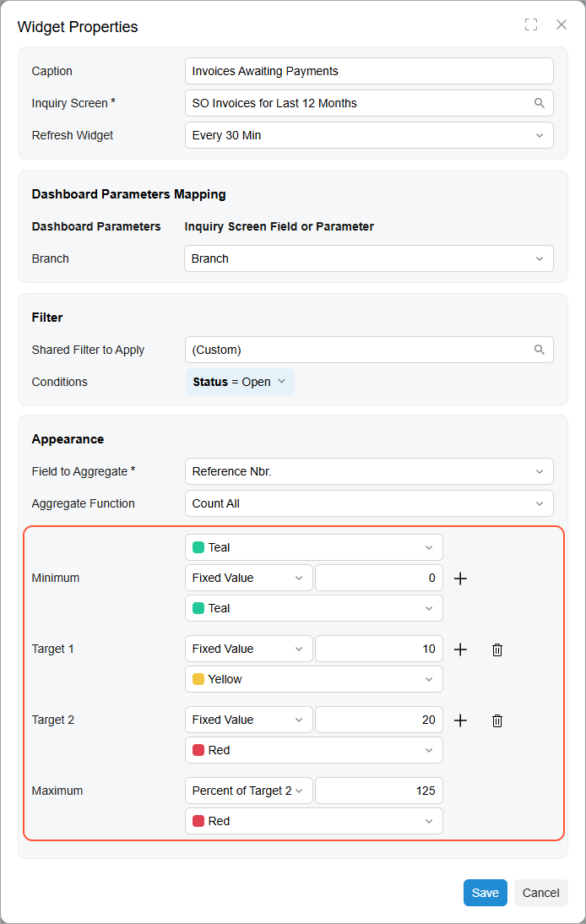This screenshot has height=924, width=586.
Task: Add a level after Target 2 with plus icon
Action: tap(460, 720)
